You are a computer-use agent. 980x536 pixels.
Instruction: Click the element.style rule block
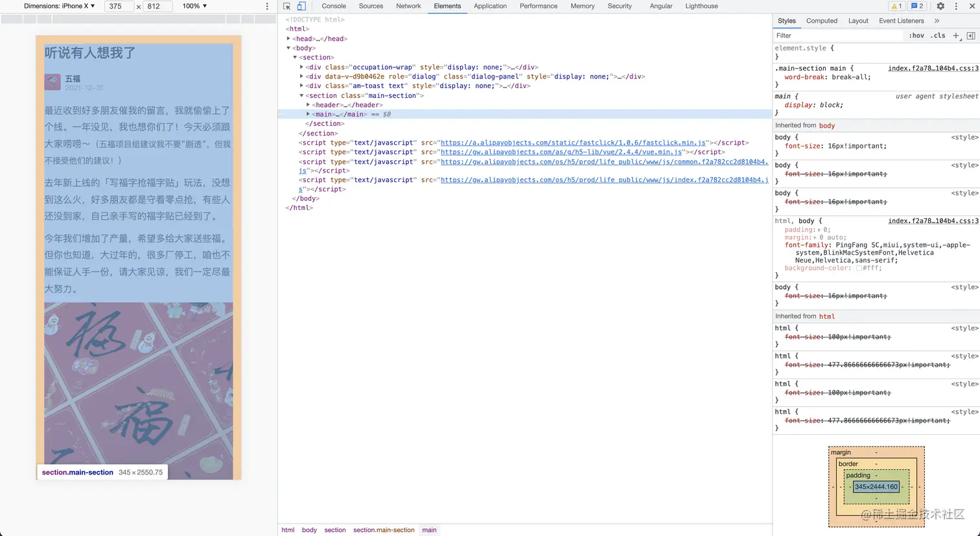point(876,52)
